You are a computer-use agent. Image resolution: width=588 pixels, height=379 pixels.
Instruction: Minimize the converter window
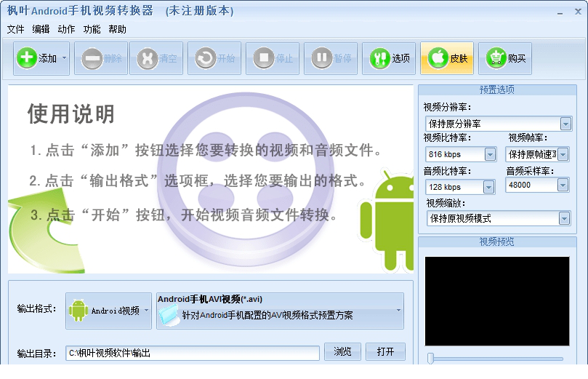(x=560, y=12)
